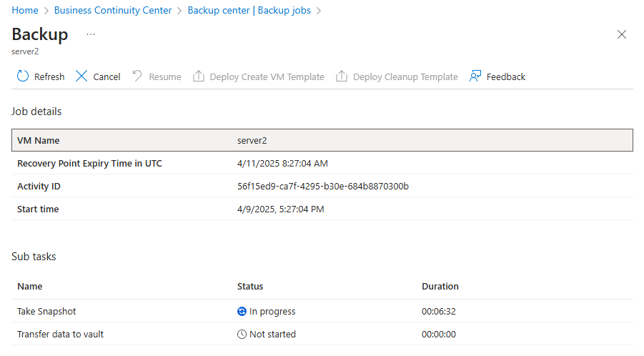Click Deploy Cleanup Template icon
Screen dimensions: 644x356
[342, 76]
